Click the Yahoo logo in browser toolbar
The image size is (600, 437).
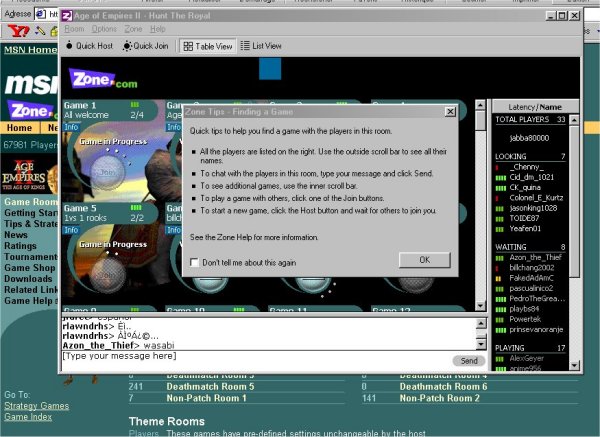coord(18,31)
